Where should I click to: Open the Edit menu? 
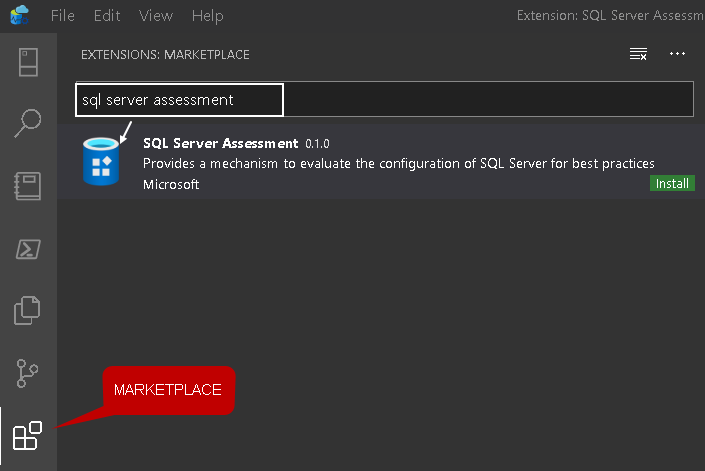107,16
